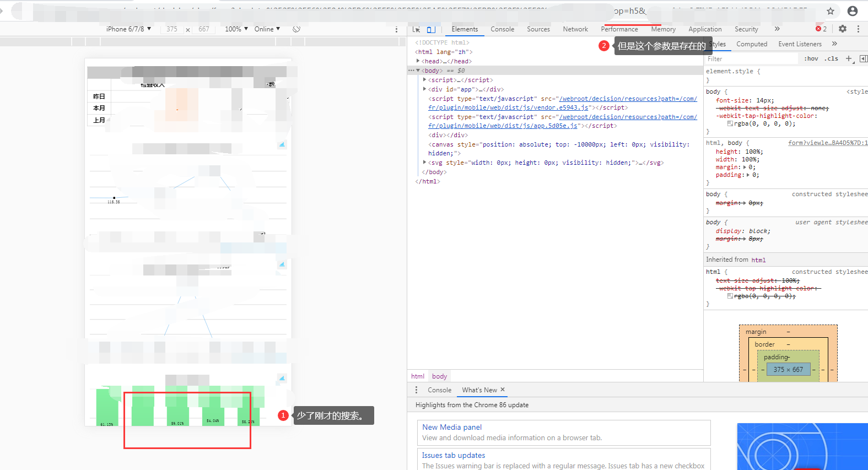868x470 pixels.
Task: Select the What's New drawer tab
Action: pos(479,390)
